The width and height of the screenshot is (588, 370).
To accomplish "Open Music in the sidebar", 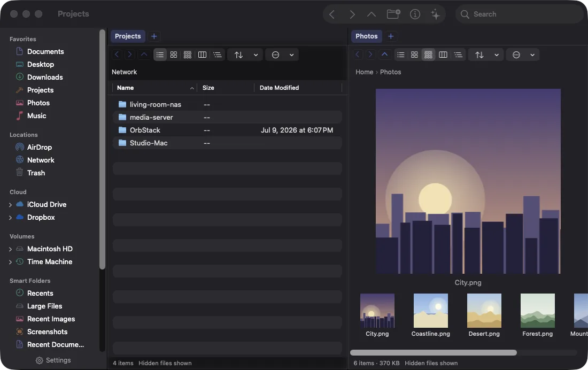I will pyautogui.click(x=37, y=115).
